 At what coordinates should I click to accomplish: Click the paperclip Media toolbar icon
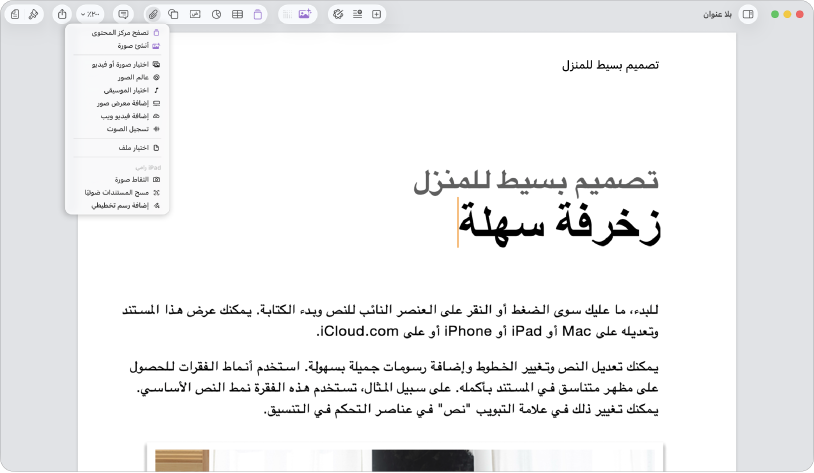(x=153, y=15)
